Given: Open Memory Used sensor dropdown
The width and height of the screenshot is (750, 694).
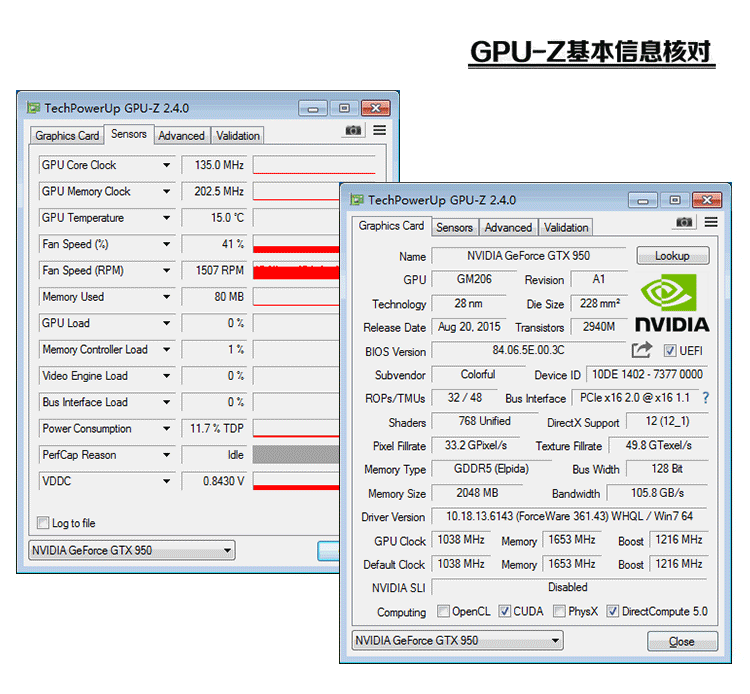Looking at the screenshot, I should point(166,297).
